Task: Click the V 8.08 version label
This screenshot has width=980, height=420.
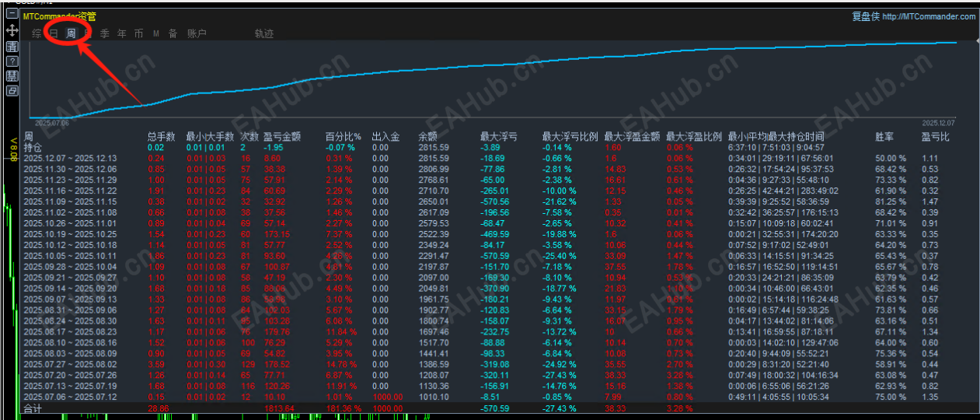Action: (x=12, y=149)
